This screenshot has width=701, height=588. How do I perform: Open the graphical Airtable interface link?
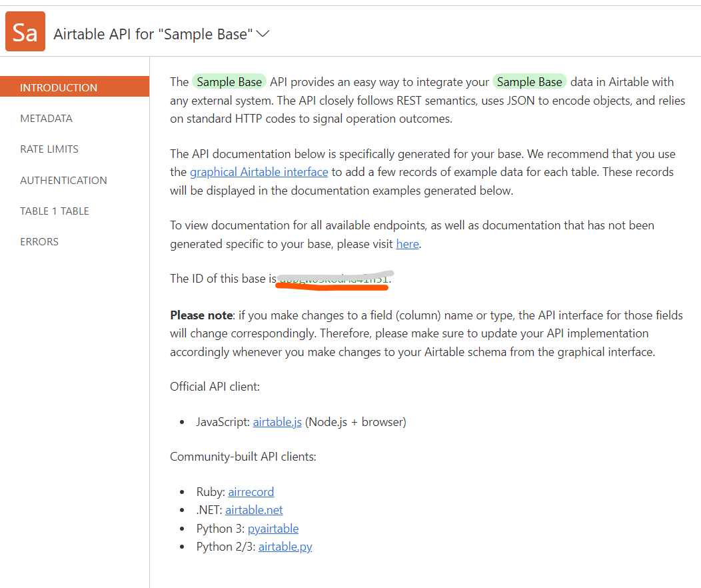pyautogui.click(x=259, y=172)
